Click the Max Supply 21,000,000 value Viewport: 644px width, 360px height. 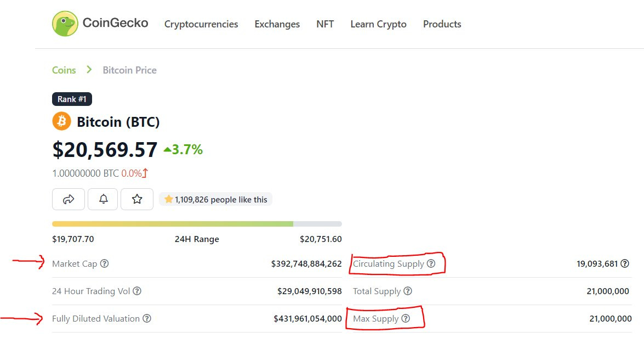pos(611,318)
